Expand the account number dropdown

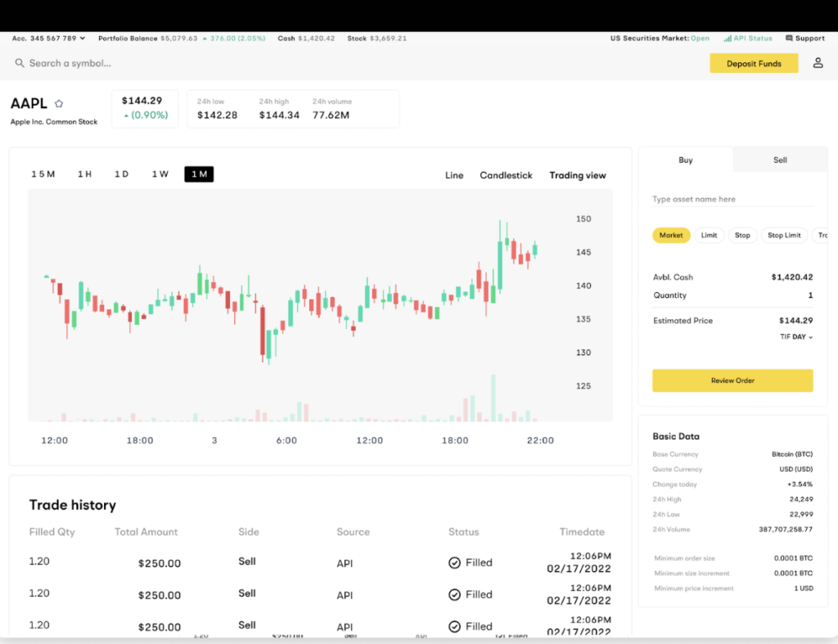click(83, 38)
